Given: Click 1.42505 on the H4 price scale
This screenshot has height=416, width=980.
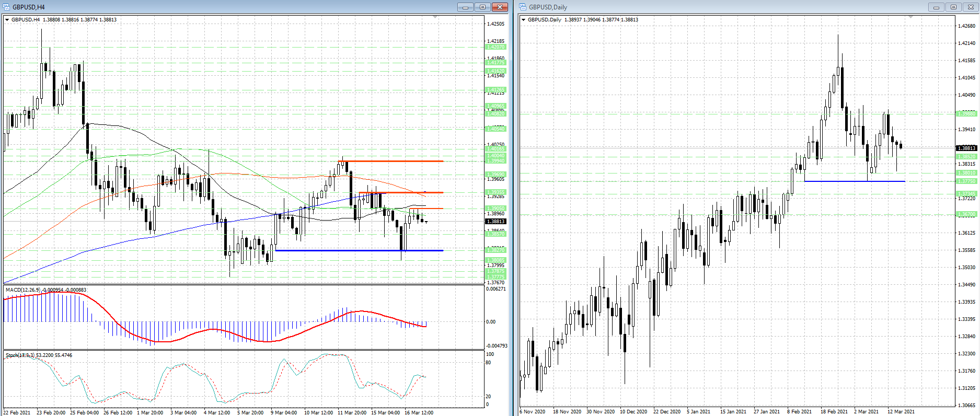Looking at the screenshot, I should [x=495, y=24].
